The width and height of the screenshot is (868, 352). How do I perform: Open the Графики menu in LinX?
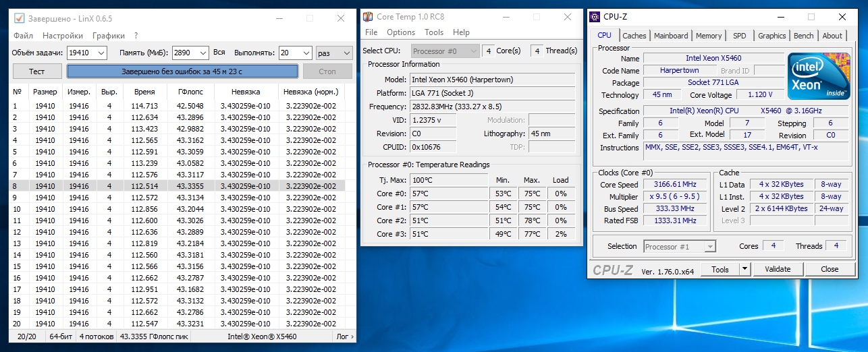[109, 36]
